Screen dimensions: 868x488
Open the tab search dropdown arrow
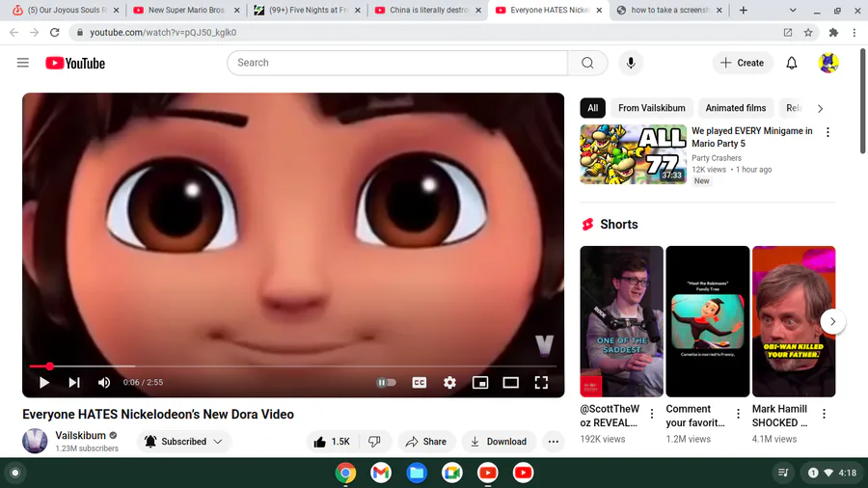pos(793,10)
